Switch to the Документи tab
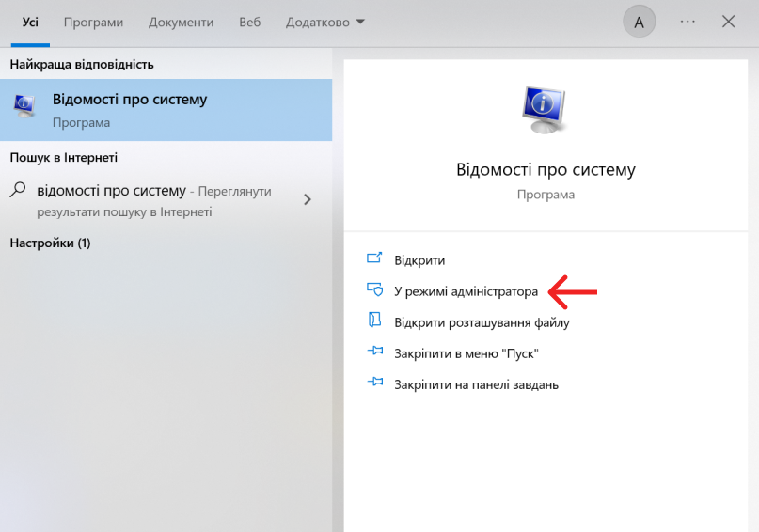Viewport: 759px width, 532px height. coord(181,23)
